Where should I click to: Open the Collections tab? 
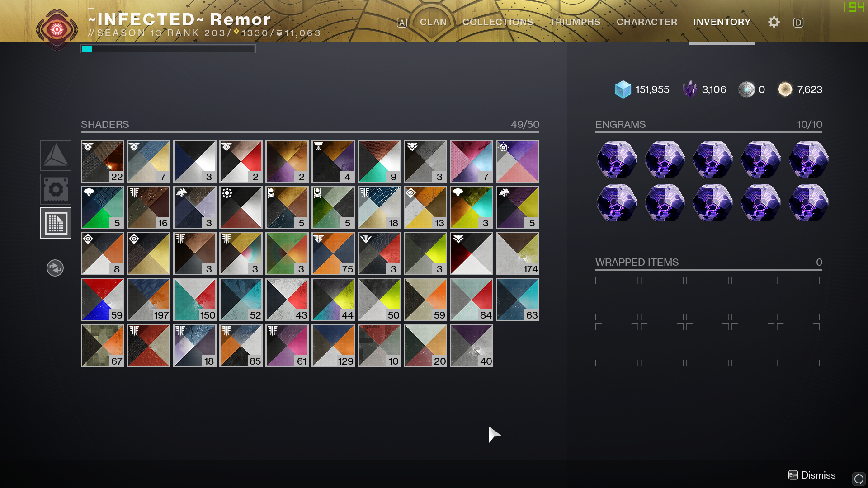pyautogui.click(x=498, y=22)
